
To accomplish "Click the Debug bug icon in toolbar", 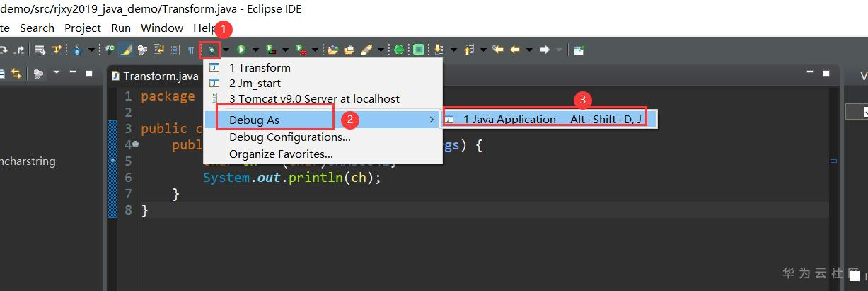I will point(212,50).
